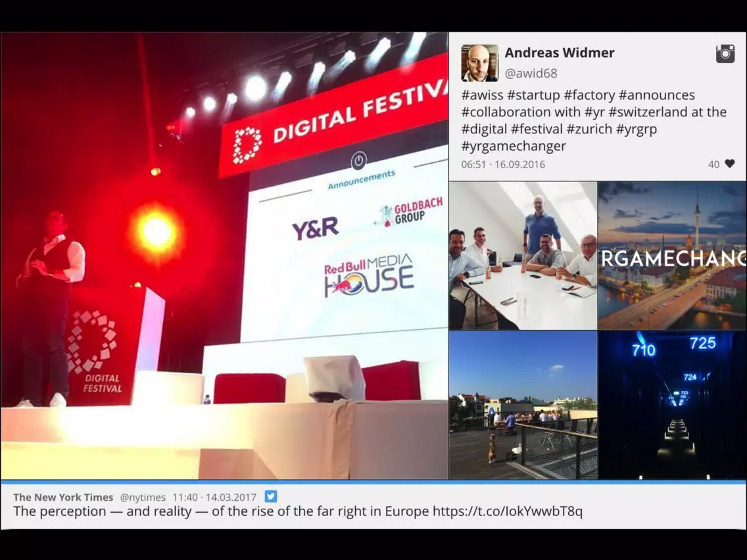Click The New York Times name
747x560 pixels.
(63, 497)
